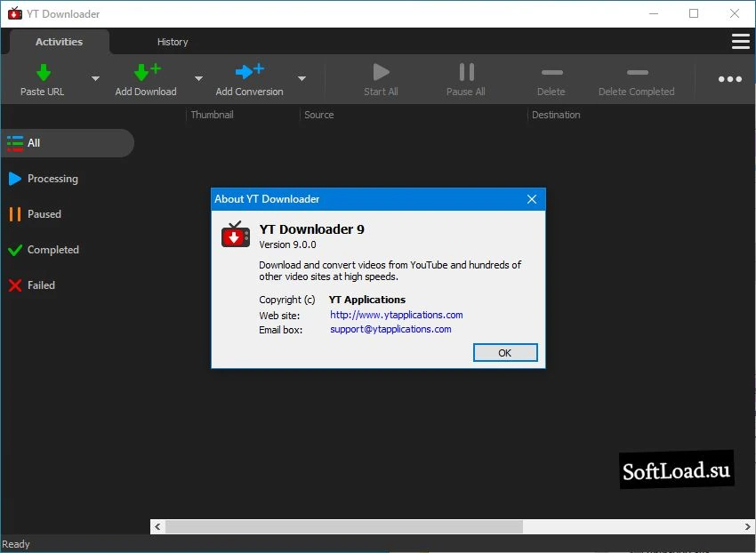Click the "YT Applications" copyright text

coord(367,300)
